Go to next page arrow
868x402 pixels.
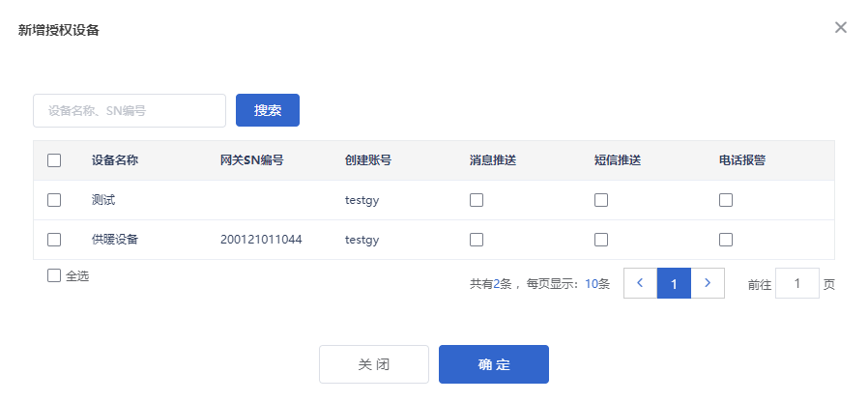pyautogui.click(x=708, y=283)
